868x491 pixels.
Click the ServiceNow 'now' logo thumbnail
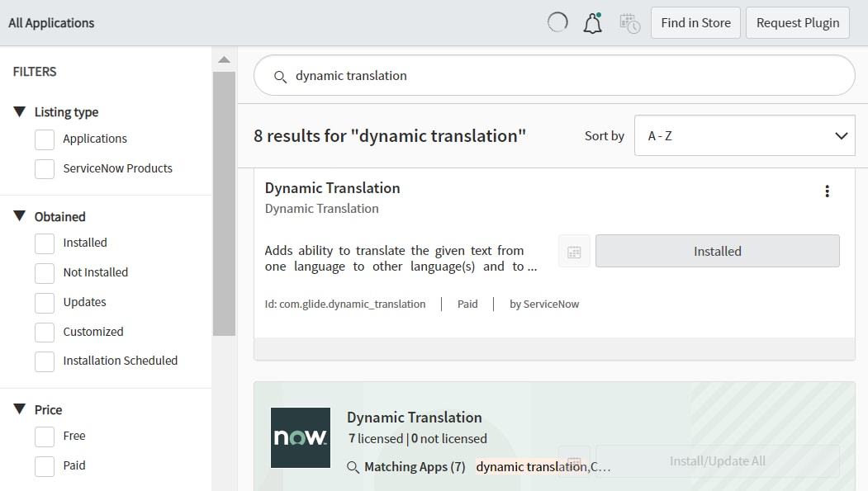pos(301,438)
